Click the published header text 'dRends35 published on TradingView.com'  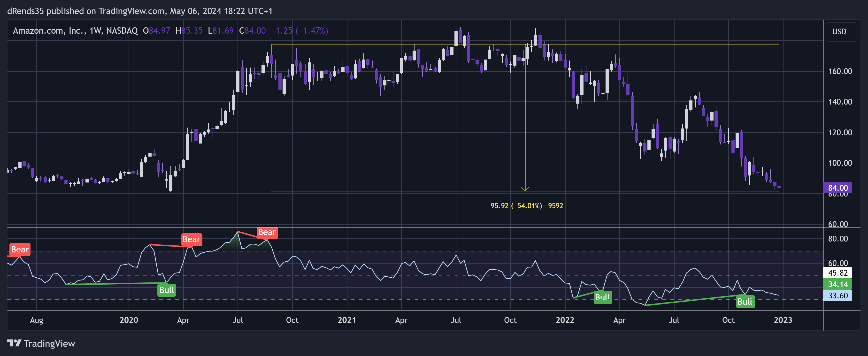(x=86, y=11)
